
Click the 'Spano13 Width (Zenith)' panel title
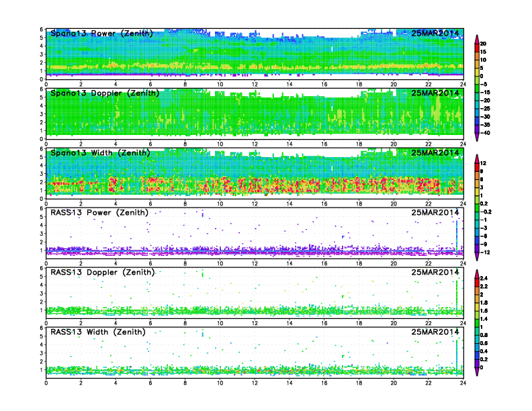click(101, 153)
